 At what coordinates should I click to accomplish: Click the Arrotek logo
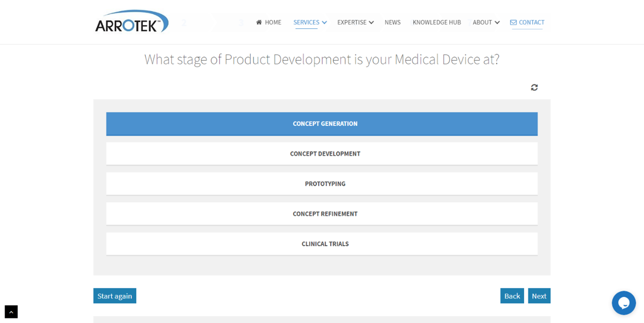tap(131, 22)
